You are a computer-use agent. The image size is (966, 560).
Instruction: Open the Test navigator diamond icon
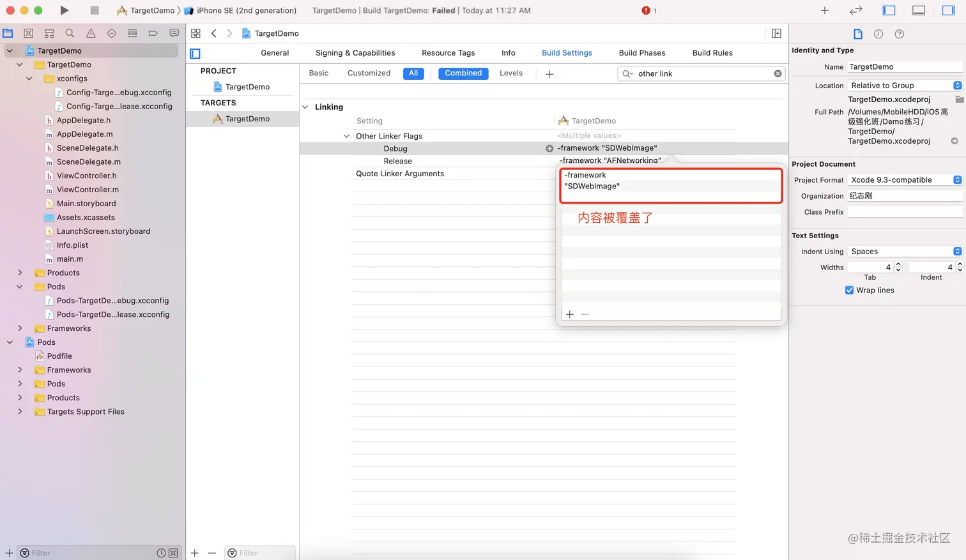click(112, 33)
